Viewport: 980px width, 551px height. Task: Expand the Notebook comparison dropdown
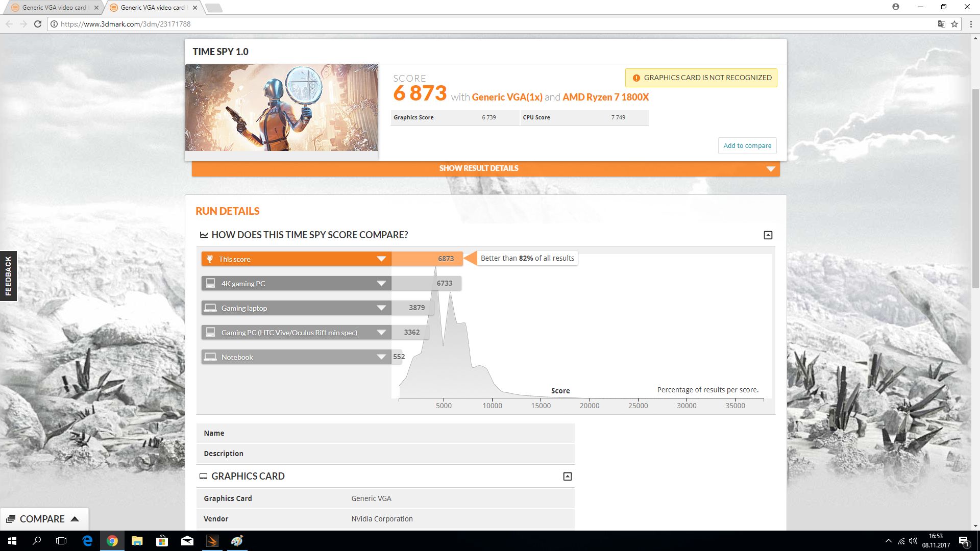[381, 357]
